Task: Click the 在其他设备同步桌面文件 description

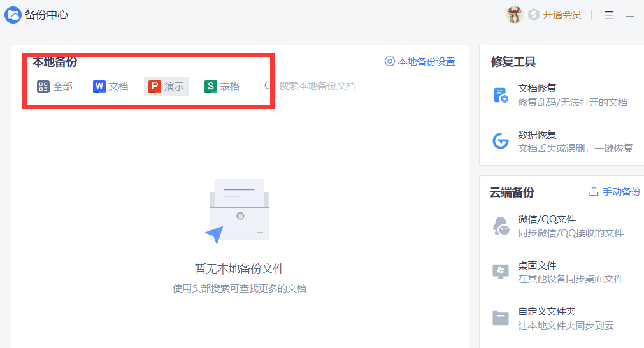Action: click(x=571, y=279)
